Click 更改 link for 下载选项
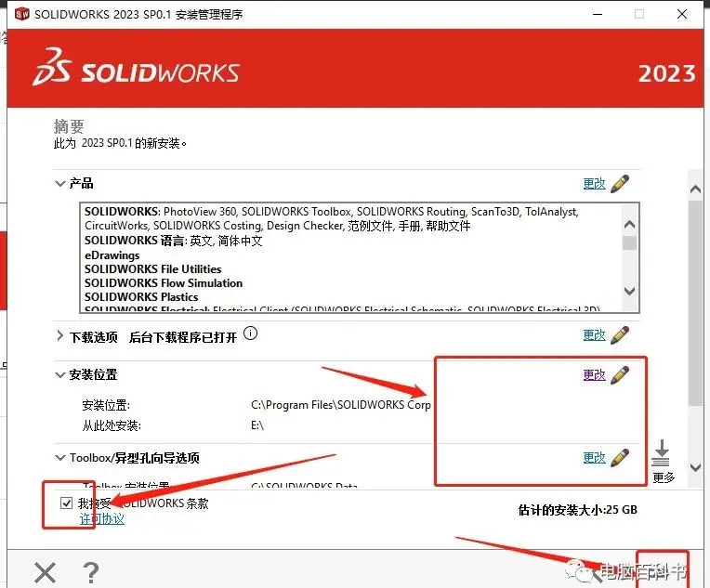 click(594, 335)
